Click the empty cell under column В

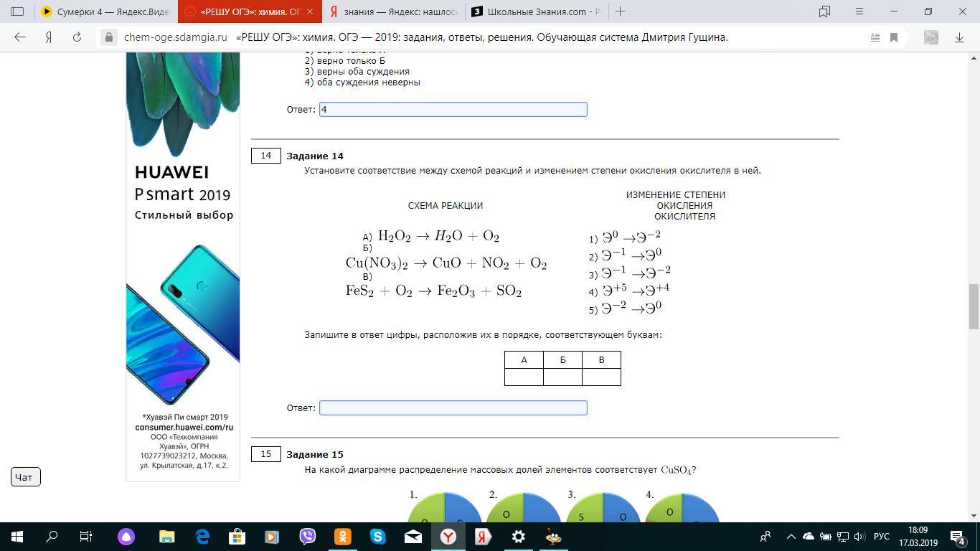pos(601,377)
